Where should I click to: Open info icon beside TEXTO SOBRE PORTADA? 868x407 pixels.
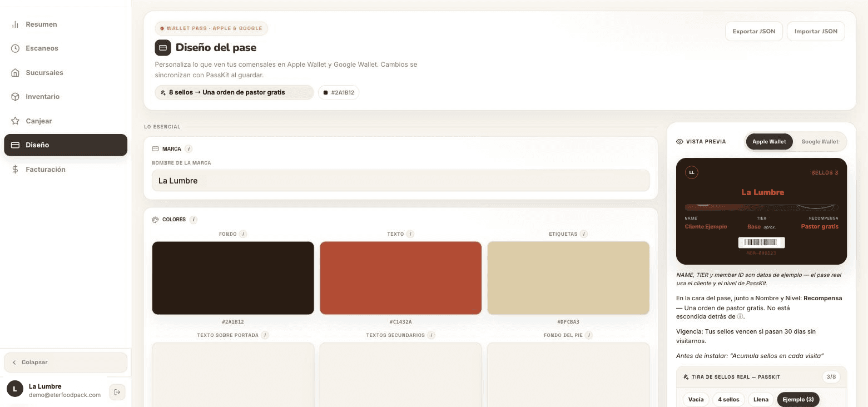(265, 335)
